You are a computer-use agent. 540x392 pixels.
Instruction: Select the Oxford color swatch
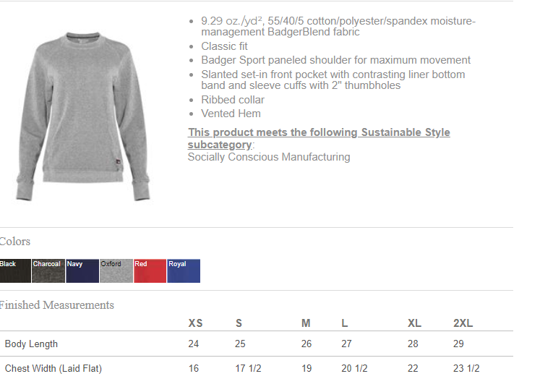[116, 270]
